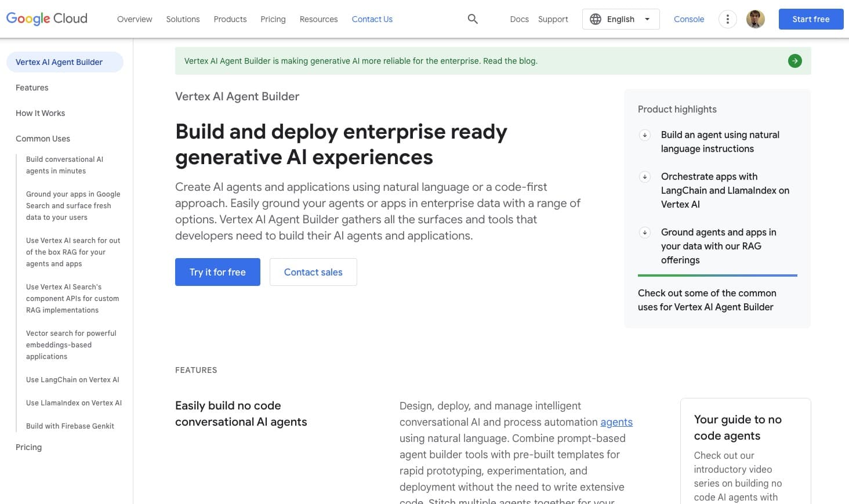Click down-arrow beside Orchestrate apps highlight
Viewport: 849px width, 504px height.
pyautogui.click(x=644, y=177)
